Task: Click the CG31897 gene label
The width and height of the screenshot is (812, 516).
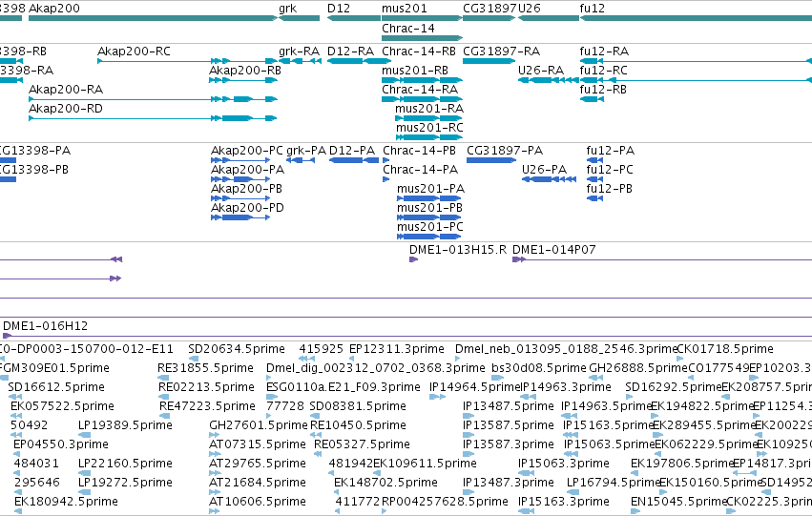Action: point(489,9)
